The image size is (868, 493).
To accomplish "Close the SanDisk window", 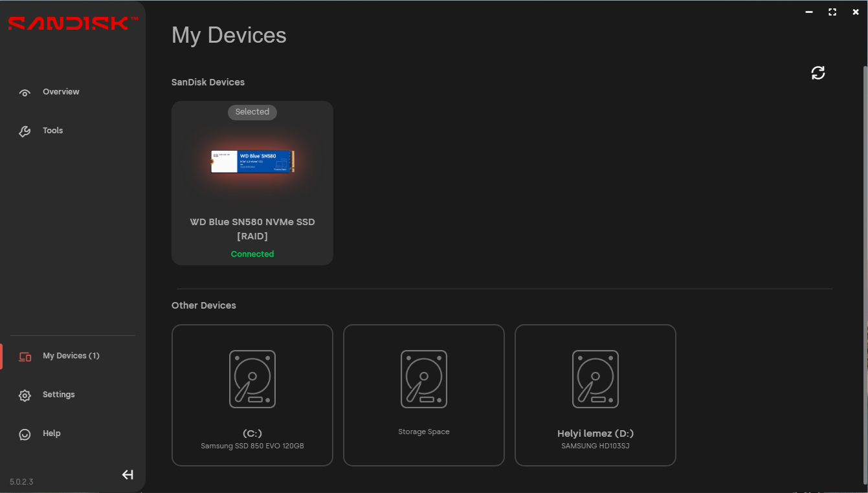I will (856, 12).
